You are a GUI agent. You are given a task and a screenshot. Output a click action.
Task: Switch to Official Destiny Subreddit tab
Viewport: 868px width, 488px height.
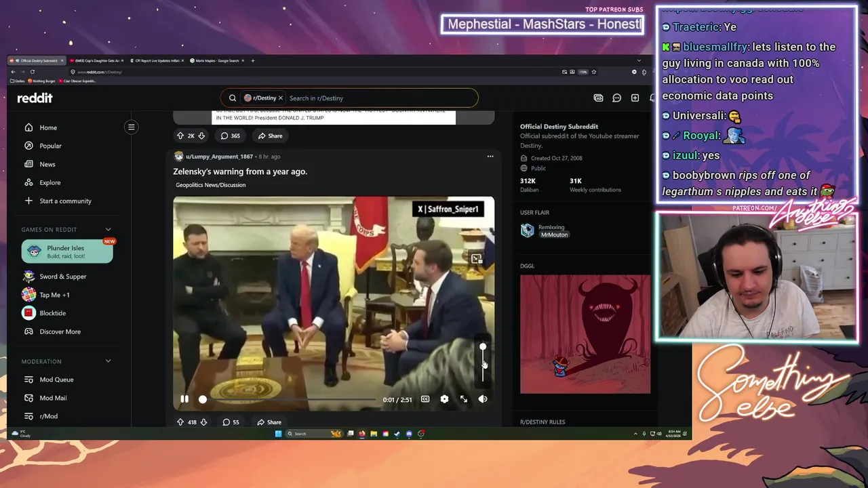37,60
